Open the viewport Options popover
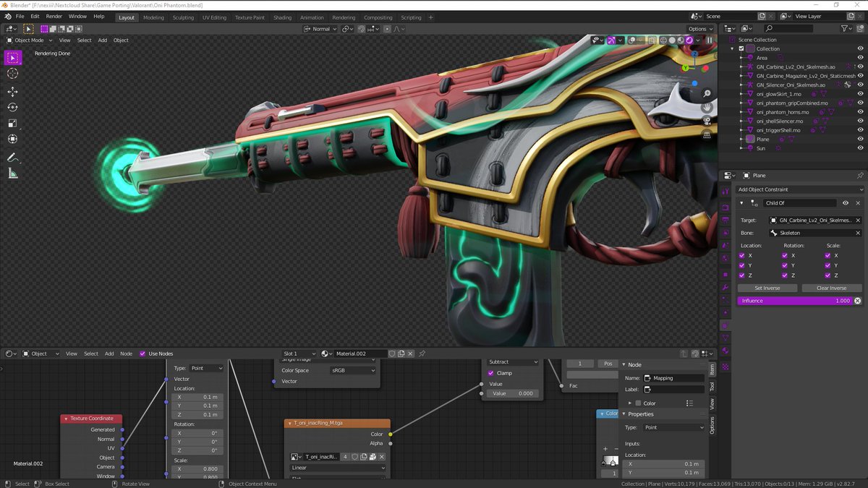This screenshot has width=868, height=488. point(700,29)
